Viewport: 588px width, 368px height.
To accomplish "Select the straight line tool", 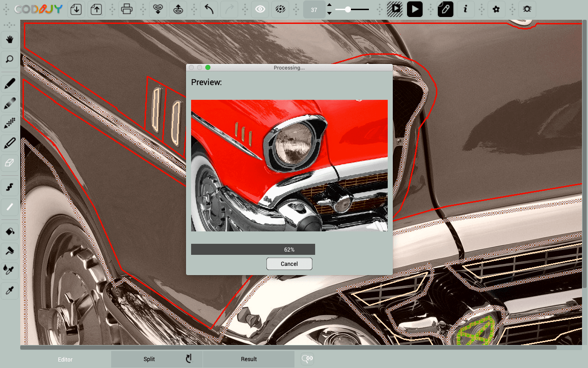I will coord(10,207).
